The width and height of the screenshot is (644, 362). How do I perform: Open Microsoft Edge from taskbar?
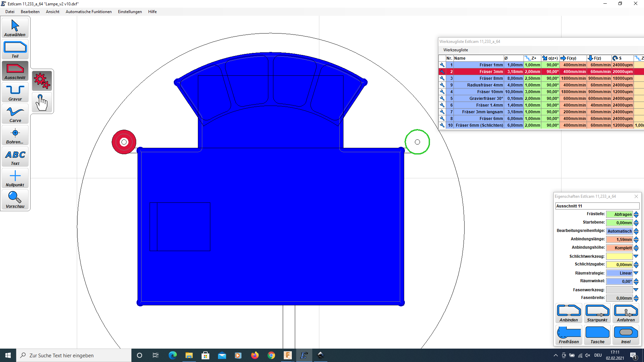point(173,355)
